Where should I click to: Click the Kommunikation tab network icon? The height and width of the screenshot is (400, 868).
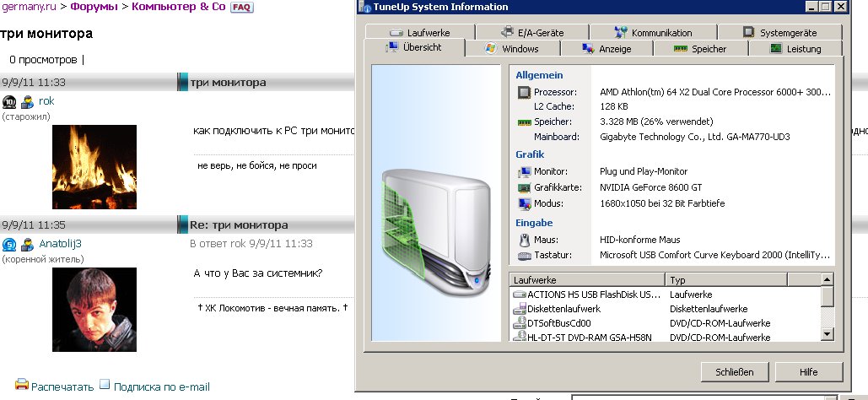[x=621, y=31]
